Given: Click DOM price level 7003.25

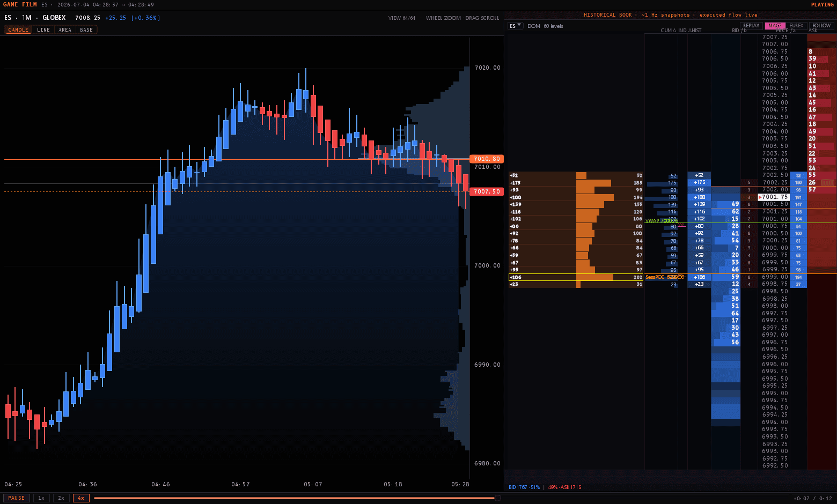Looking at the screenshot, I should [x=775, y=153].
